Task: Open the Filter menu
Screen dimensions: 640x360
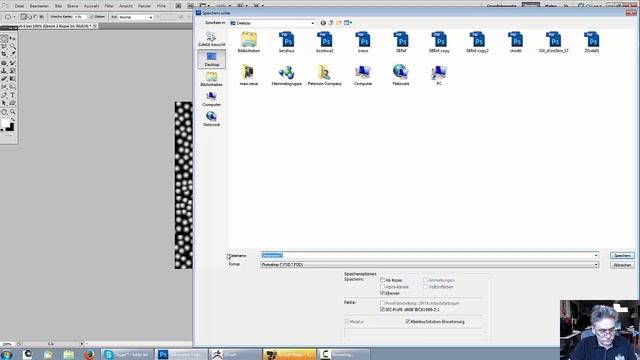Action: (x=109, y=6)
